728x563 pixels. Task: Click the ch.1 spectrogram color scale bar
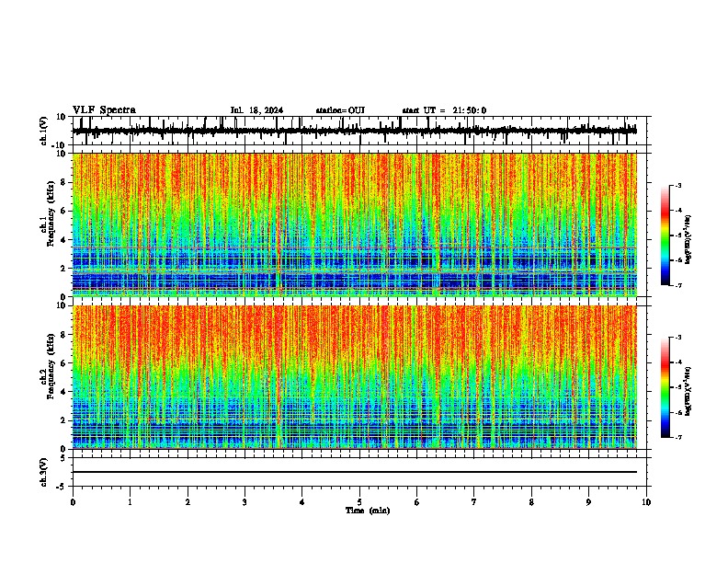665,236
